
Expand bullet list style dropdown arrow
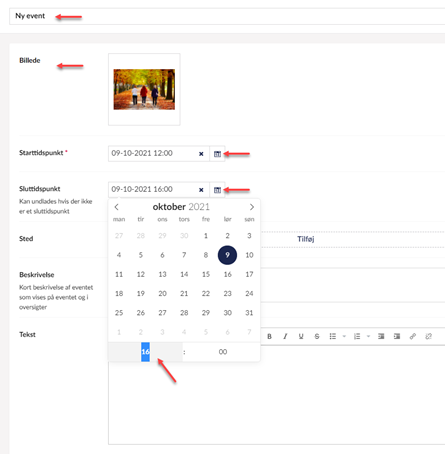tap(344, 336)
